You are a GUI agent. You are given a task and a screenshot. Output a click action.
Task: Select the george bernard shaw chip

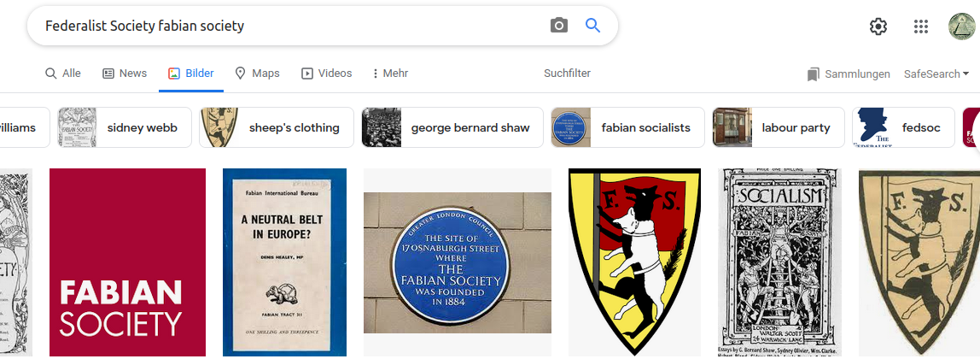coord(452,127)
